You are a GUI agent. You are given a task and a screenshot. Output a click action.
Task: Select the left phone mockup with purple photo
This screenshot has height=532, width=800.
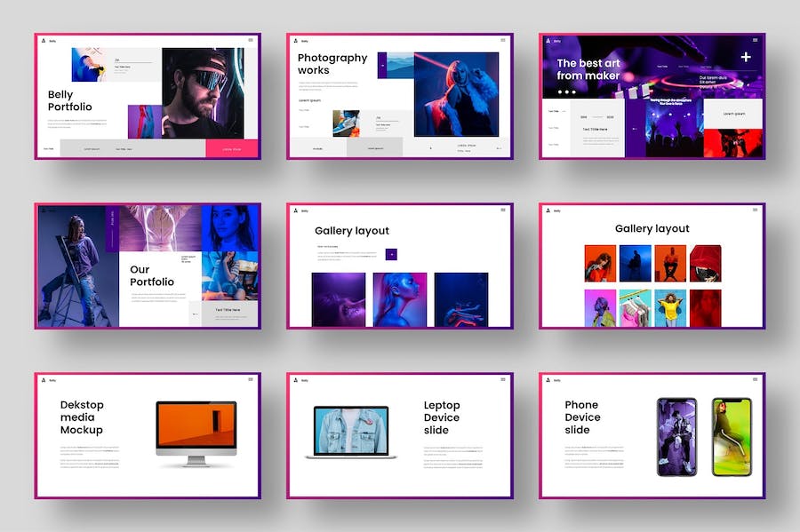676,436
